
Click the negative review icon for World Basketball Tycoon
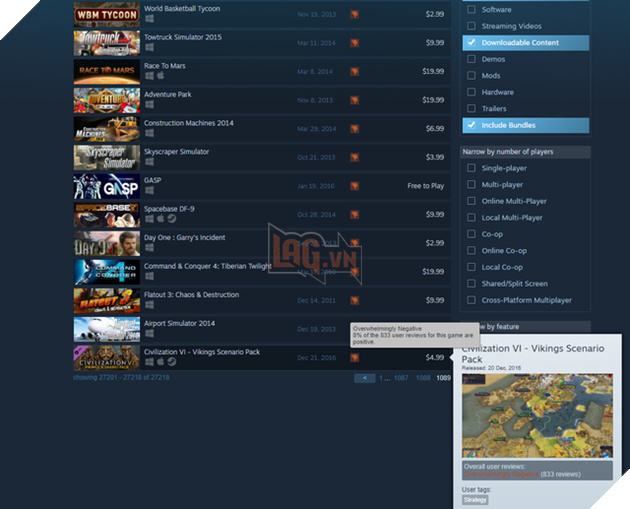(x=354, y=14)
